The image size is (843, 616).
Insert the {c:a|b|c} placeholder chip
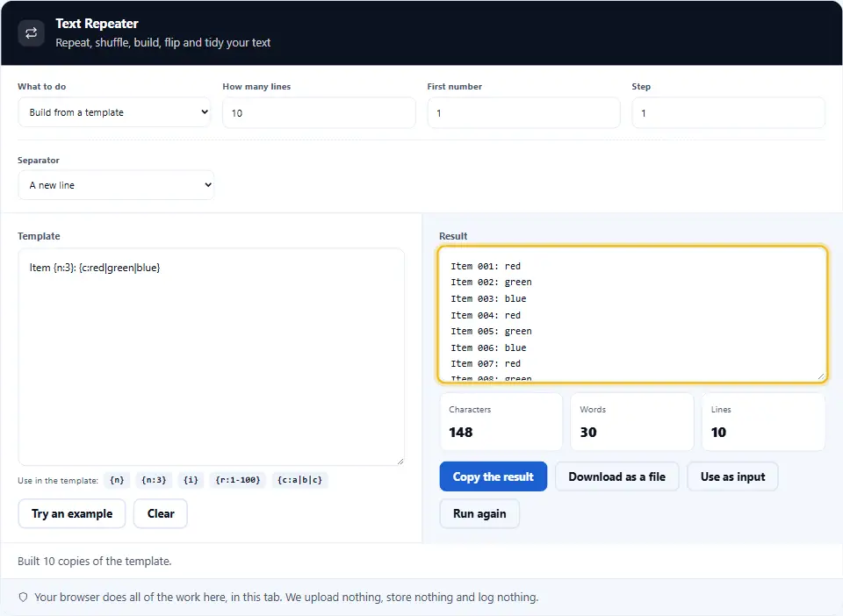(x=300, y=480)
